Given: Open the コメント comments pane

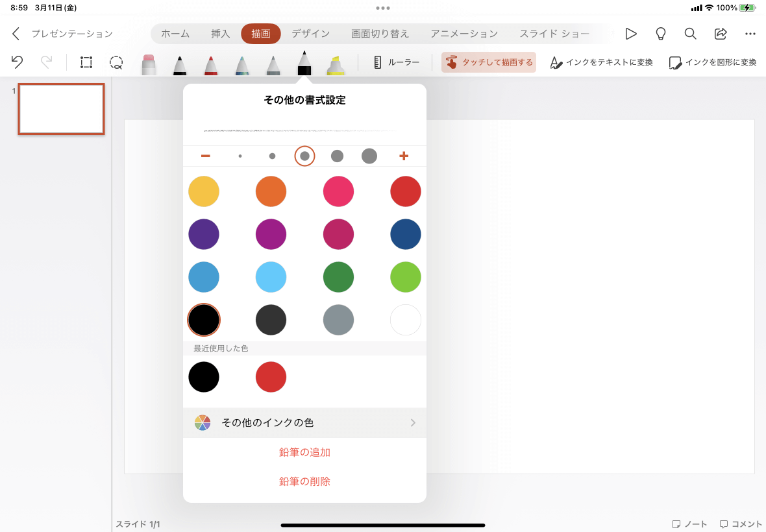Looking at the screenshot, I should pyautogui.click(x=741, y=524).
